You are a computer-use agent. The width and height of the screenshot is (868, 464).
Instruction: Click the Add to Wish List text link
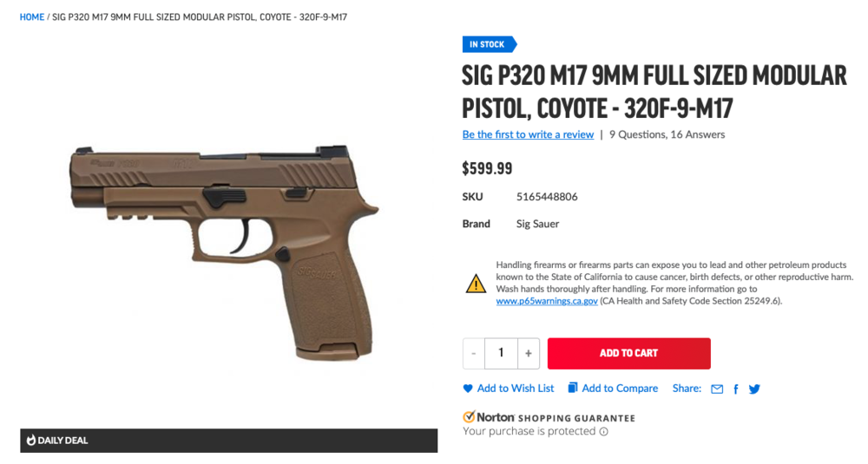[x=516, y=389]
